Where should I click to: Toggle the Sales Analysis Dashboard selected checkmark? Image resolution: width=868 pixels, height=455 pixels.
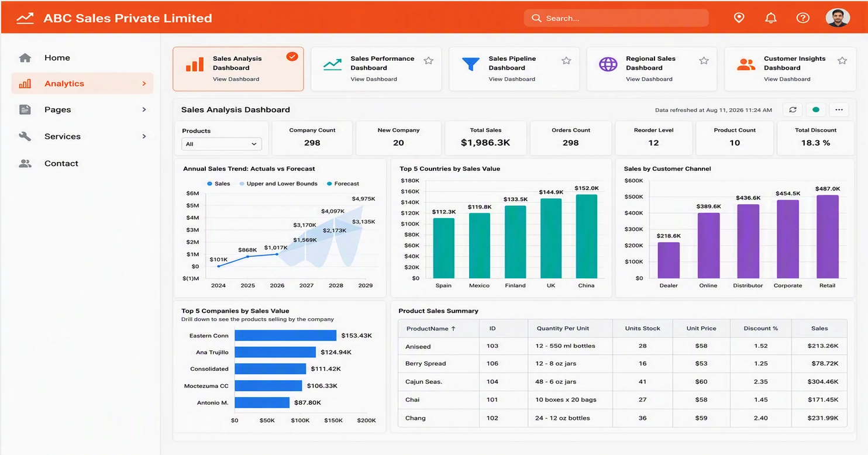(x=292, y=57)
